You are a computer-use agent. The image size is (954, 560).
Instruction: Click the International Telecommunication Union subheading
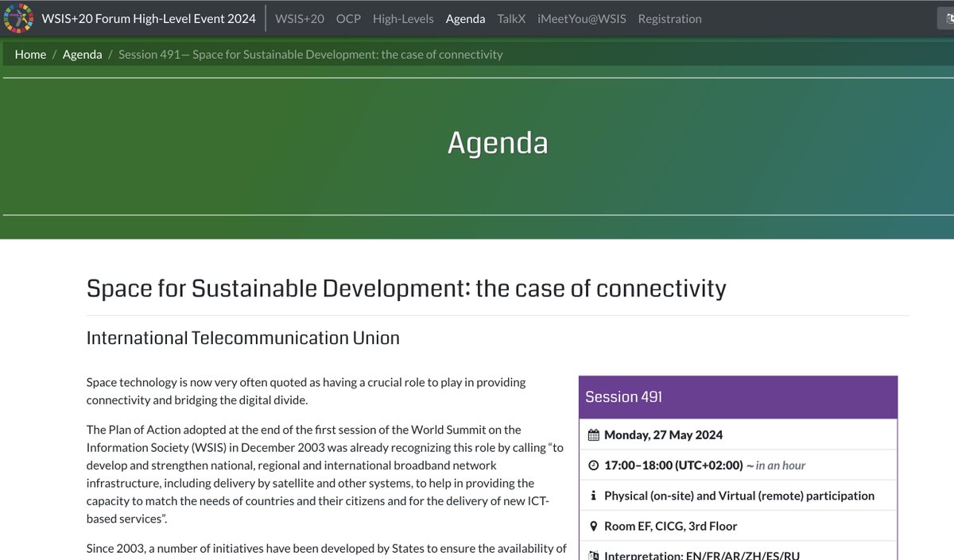point(242,338)
